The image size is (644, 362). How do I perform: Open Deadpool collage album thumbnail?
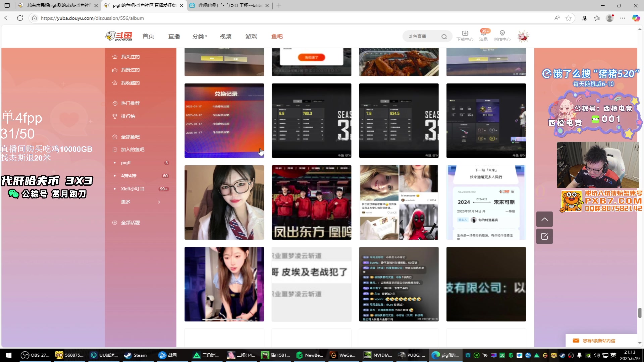click(399, 202)
